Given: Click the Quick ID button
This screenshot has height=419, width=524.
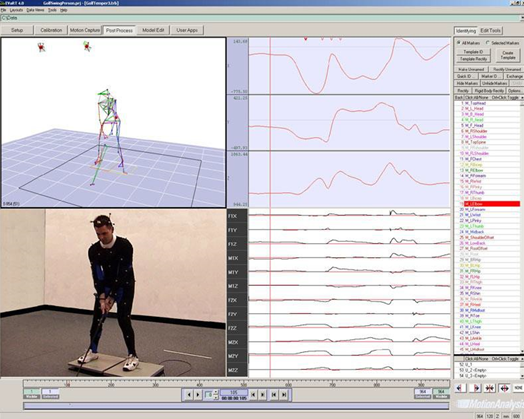Looking at the screenshot, I should [x=465, y=76].
